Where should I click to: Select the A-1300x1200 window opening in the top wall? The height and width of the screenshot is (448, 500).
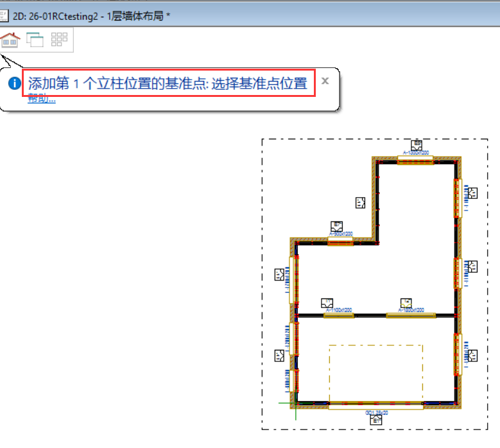point(415,160)
